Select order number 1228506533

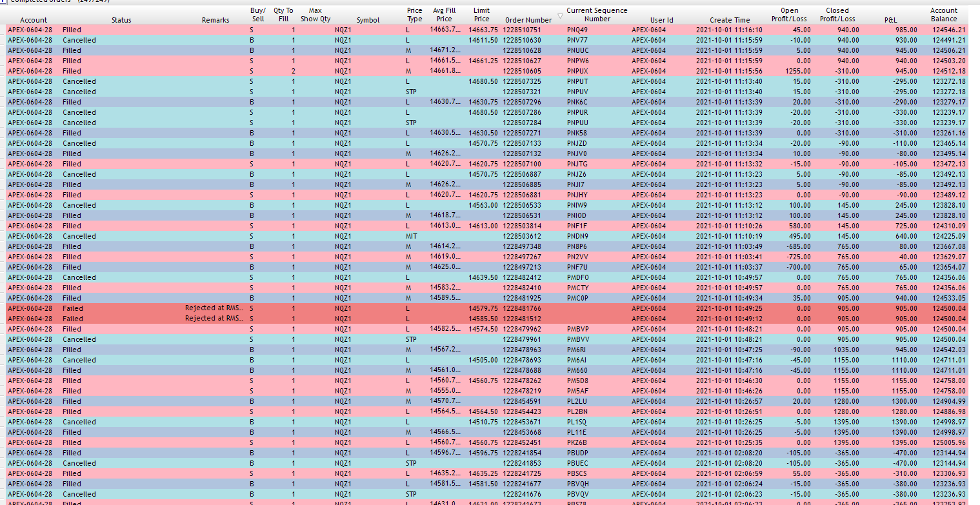coord(521,205)
